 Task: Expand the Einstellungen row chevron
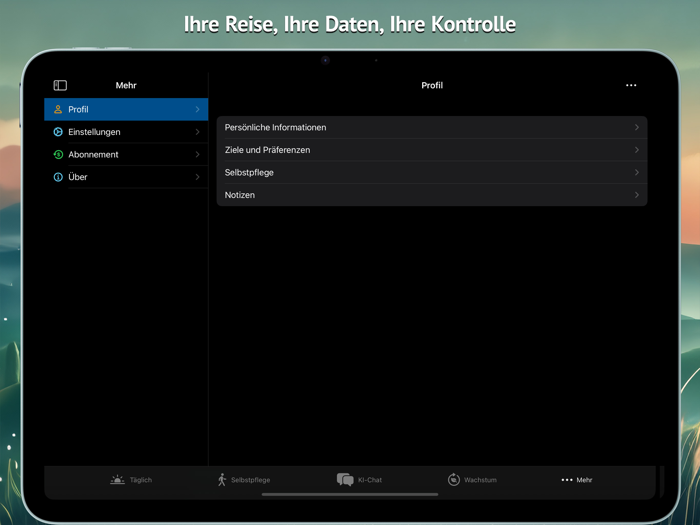[x=197, y=132]
